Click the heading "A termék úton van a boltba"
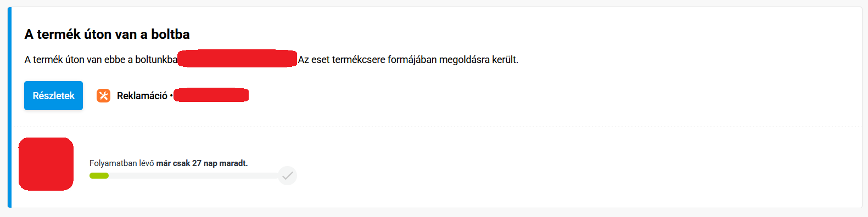Viewport: 868px width, 217px height. click(107, 34)
